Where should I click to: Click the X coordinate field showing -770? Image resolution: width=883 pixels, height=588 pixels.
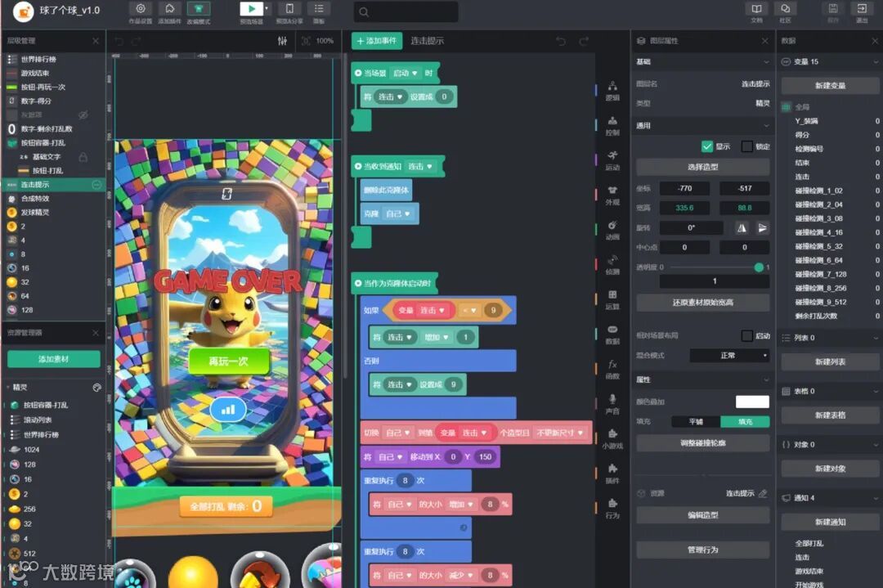685,189
